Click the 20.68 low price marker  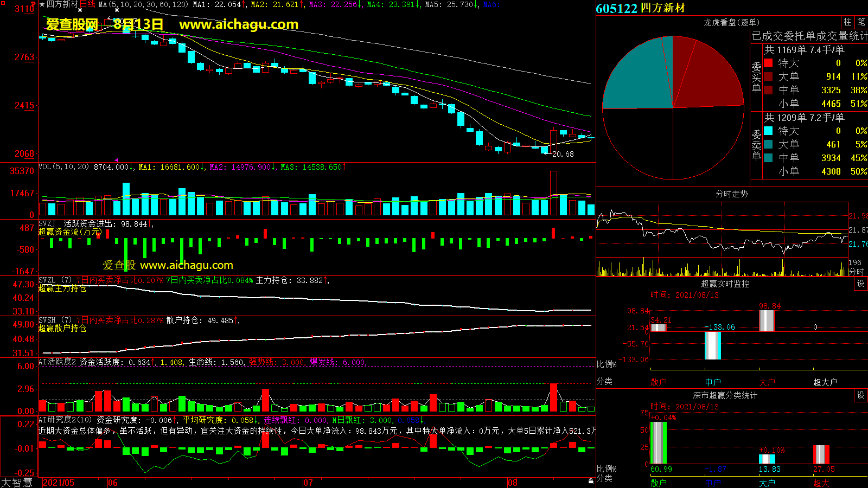click(563, 155)
